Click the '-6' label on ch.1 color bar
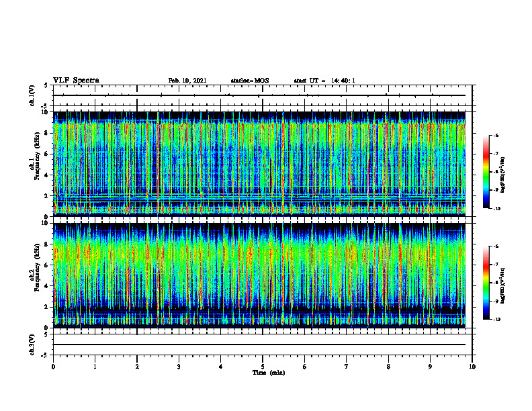This screenshot has width=532, height=411. point(496,136)
